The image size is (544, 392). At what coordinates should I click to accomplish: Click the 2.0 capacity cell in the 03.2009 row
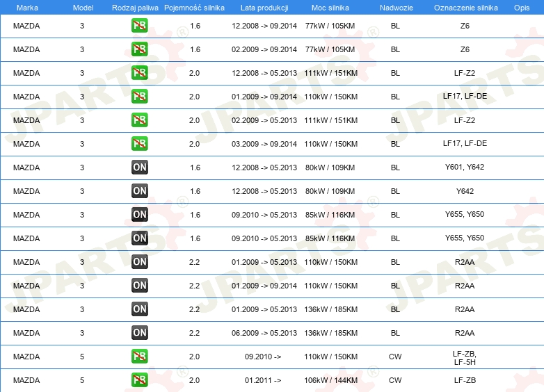tap(194, 144)
